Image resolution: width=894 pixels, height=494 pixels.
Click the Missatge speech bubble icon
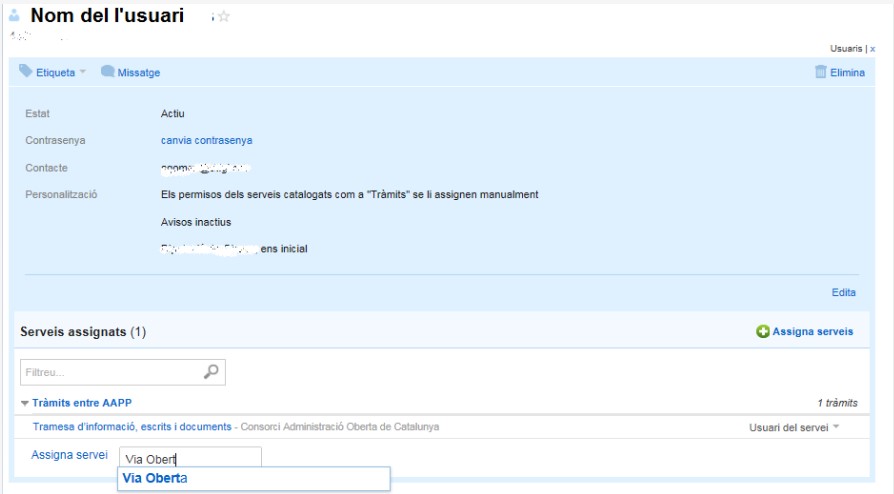(107, 72)
